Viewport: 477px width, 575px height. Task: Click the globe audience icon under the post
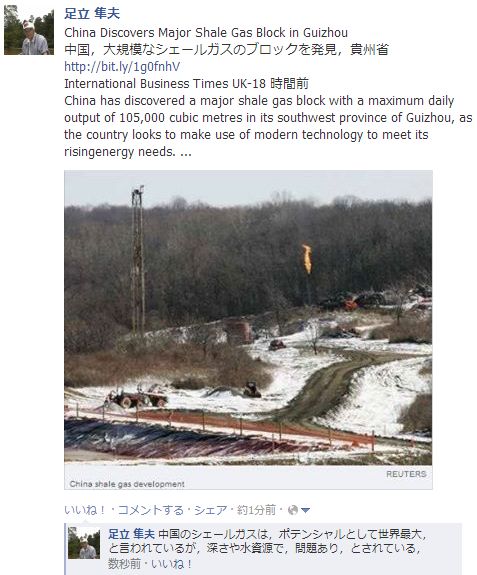[293, 510]
